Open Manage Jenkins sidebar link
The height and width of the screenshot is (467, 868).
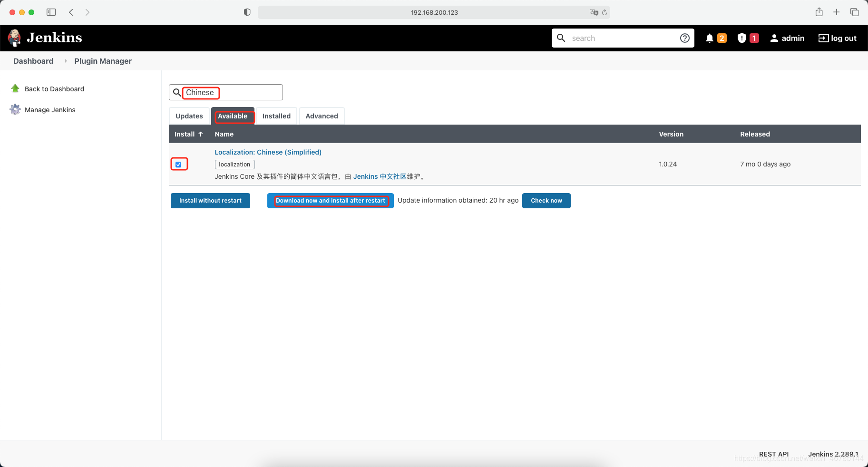(50, 110)
